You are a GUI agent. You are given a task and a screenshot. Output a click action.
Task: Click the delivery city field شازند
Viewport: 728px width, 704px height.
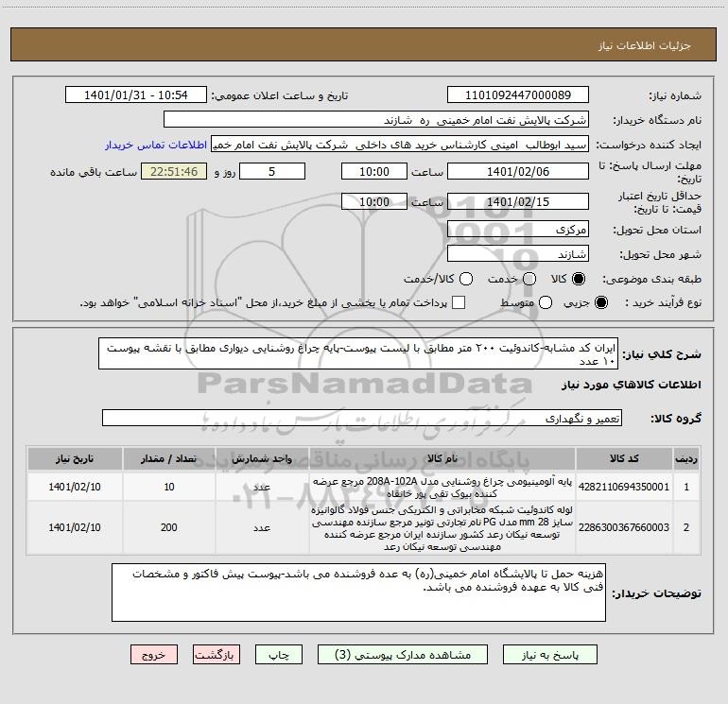pos(518,253)
